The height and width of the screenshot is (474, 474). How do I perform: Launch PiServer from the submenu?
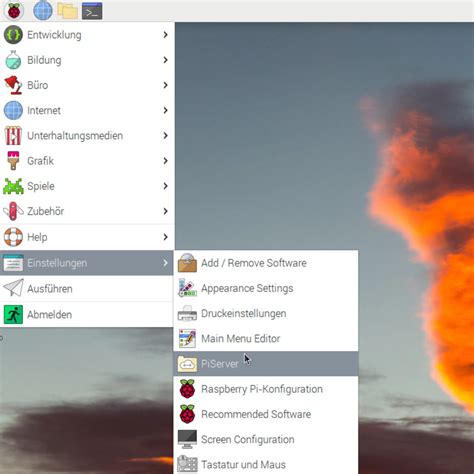266,364
